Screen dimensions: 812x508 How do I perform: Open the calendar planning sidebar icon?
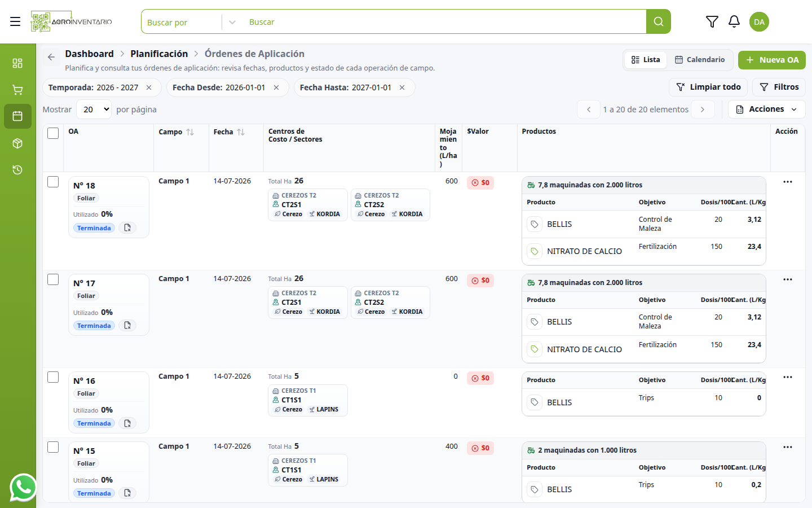click(17, 116)
